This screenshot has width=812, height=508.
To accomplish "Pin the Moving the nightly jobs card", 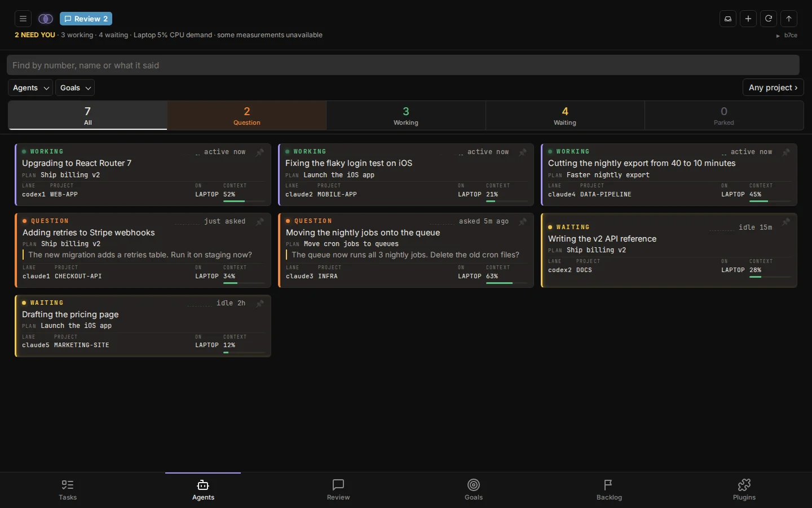I will point(523,222).
